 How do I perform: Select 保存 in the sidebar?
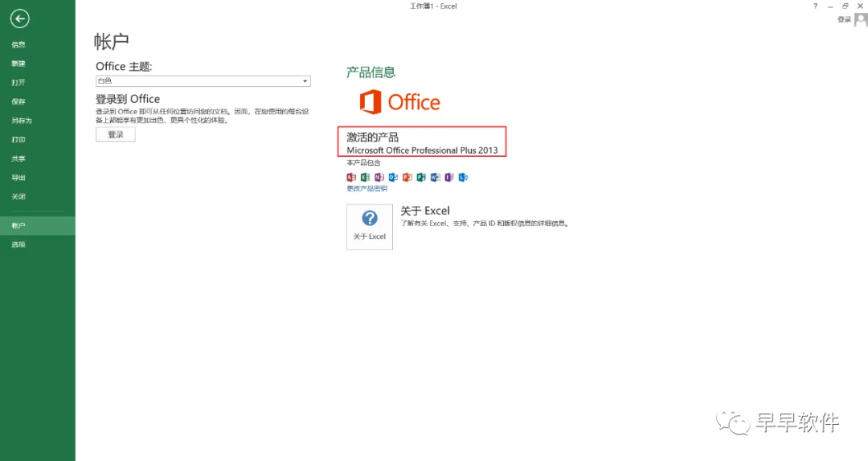tap(18, 102)
